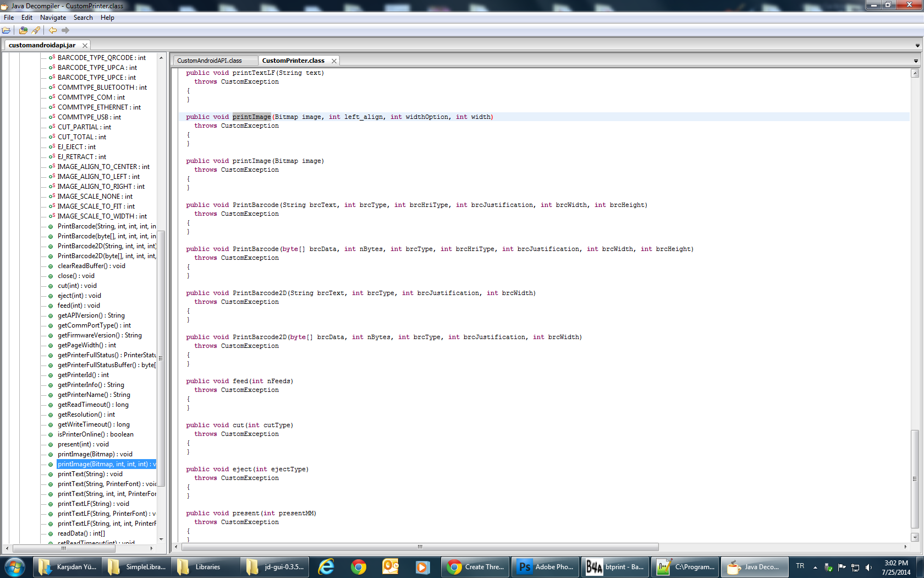The image size is (924, 578).
Task: Switch to btprint B4A taskbar button
Action: [x=615, y=566]
